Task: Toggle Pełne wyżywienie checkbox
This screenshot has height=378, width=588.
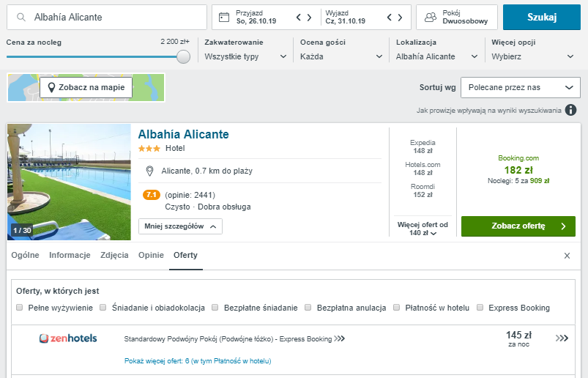Action: (20, 308)
